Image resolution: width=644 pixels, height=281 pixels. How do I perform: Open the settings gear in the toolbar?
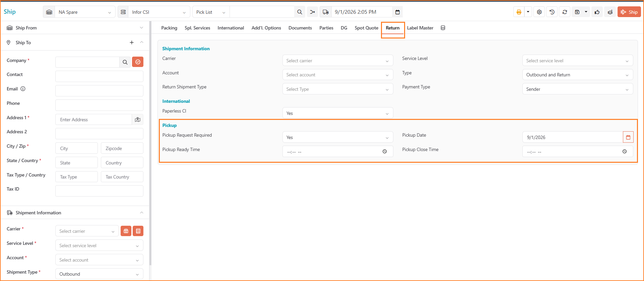539,12
